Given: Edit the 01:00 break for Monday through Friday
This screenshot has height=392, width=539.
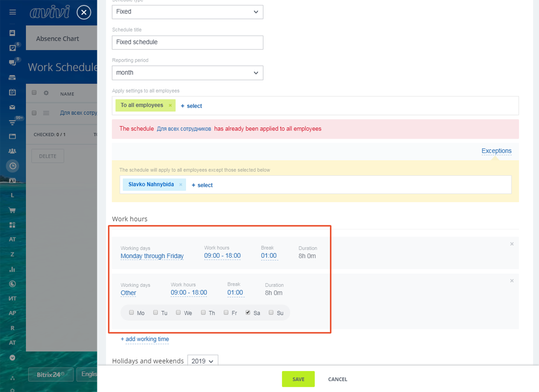Looking at the screenshot, I should pos(269,256).
